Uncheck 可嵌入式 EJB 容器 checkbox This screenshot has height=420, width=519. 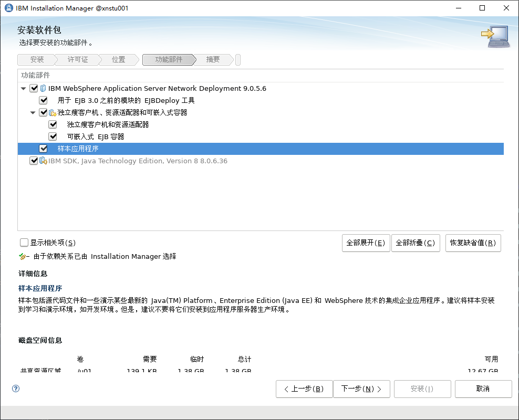[x=53, y=136]
